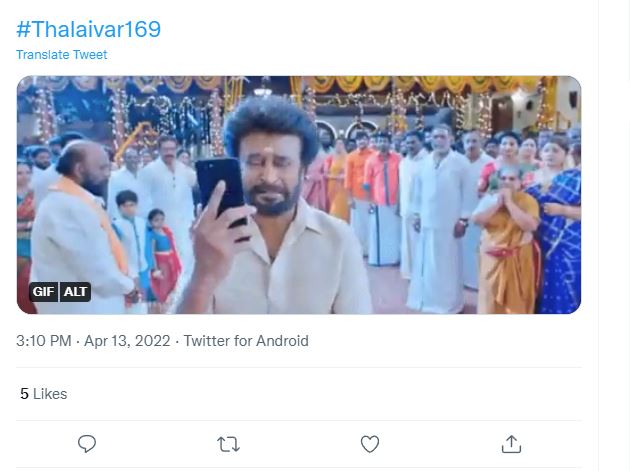The height and width of the screenshot is (471, 630).
Task: Click the like count number 5
Action: pyautogui.click(x=24, y=394)
